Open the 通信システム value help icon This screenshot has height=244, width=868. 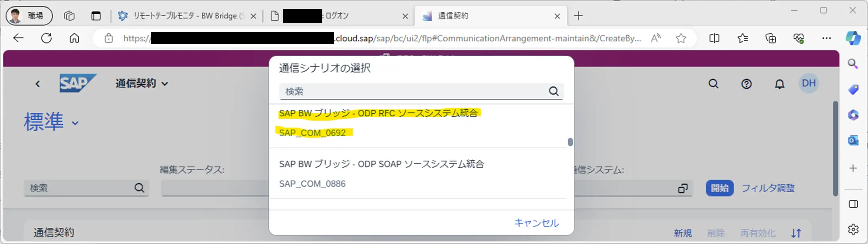682,188
